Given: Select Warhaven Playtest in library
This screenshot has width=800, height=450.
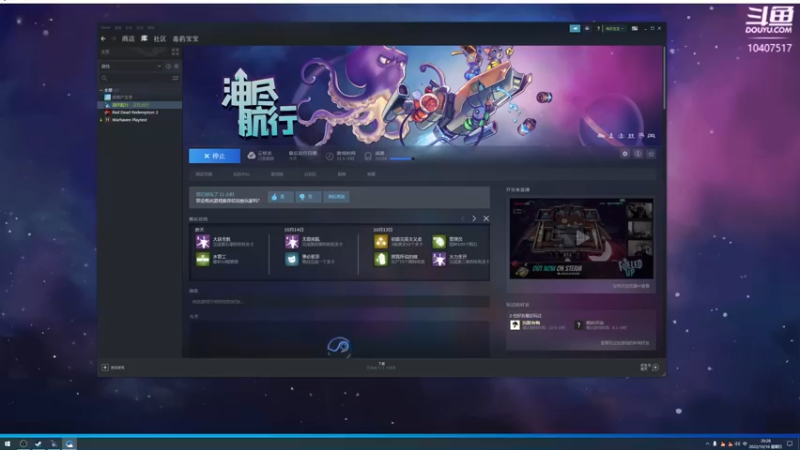Looking at the screenshot, I should [x=129, y=120].
